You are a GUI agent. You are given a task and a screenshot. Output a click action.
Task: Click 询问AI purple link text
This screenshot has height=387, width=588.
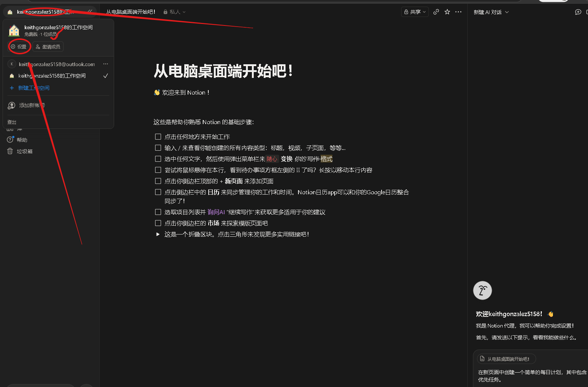tap(216, 212)
